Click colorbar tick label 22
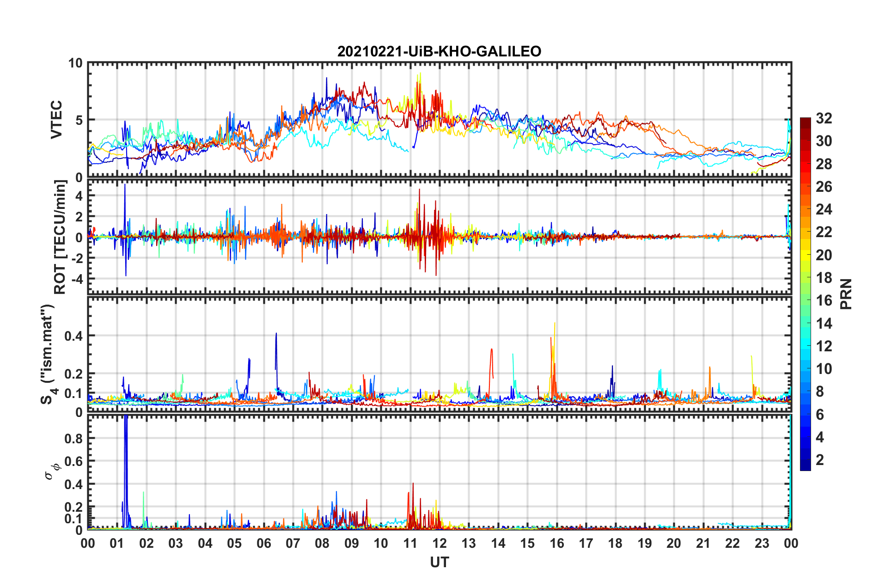879x588 pixels. [x=824, y=232]
